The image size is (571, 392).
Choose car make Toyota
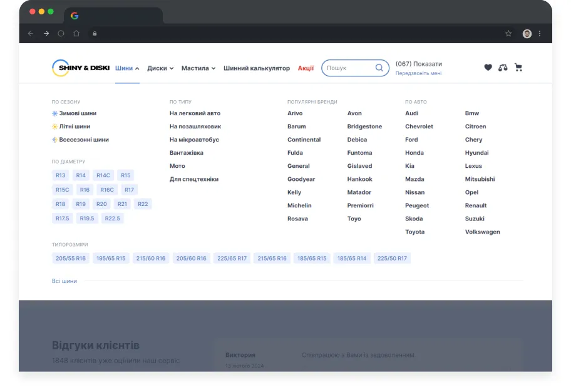click(x=414, y=232)
